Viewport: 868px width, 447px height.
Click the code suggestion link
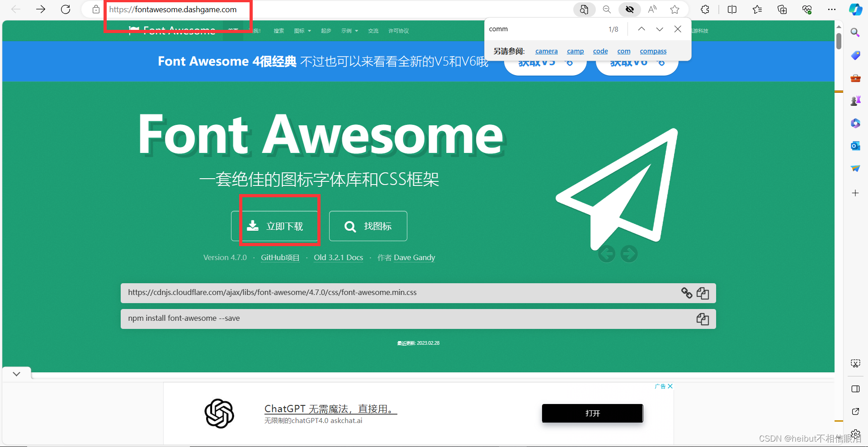600,51
